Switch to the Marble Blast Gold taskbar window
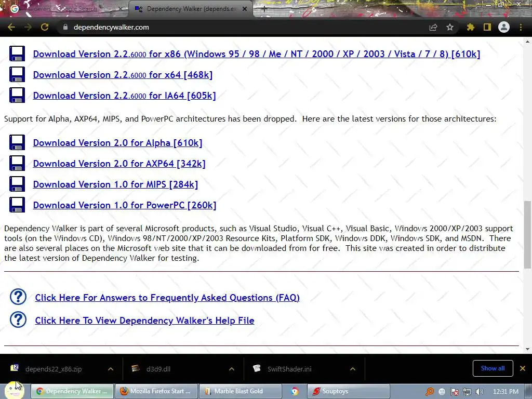 (240, 391)
